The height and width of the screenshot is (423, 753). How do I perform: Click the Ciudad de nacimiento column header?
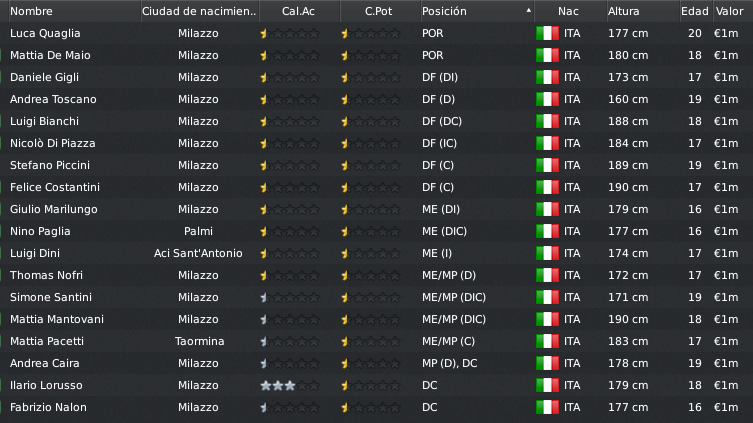(199, 11)
